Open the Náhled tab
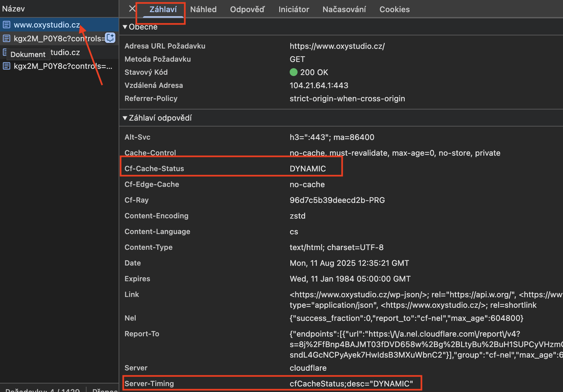Viewport: 563px width, 392px height. 203,10
